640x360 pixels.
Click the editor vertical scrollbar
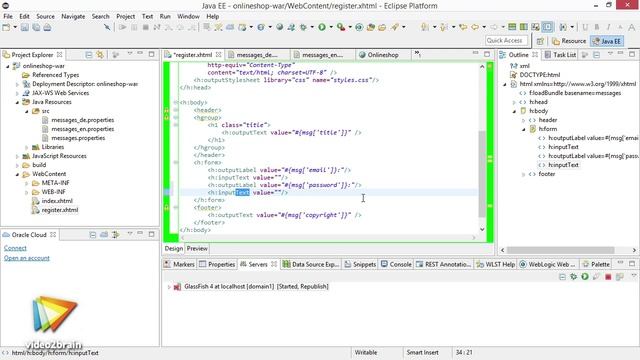pyautogui.click(x=482, y=173)
